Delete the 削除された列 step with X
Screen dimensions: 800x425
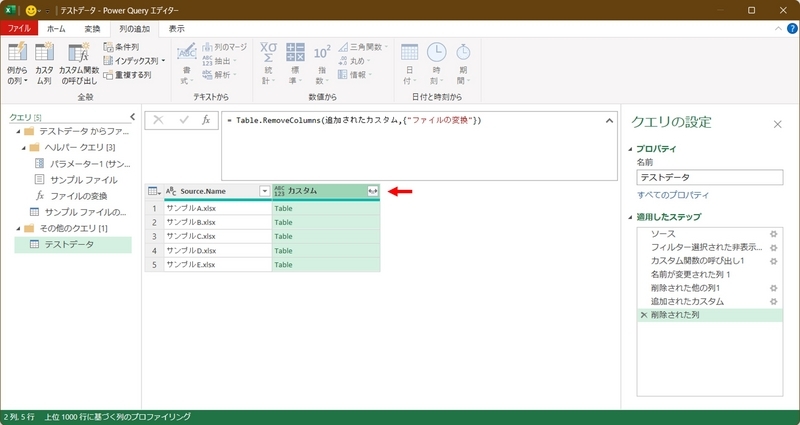(x=643, y=315)
